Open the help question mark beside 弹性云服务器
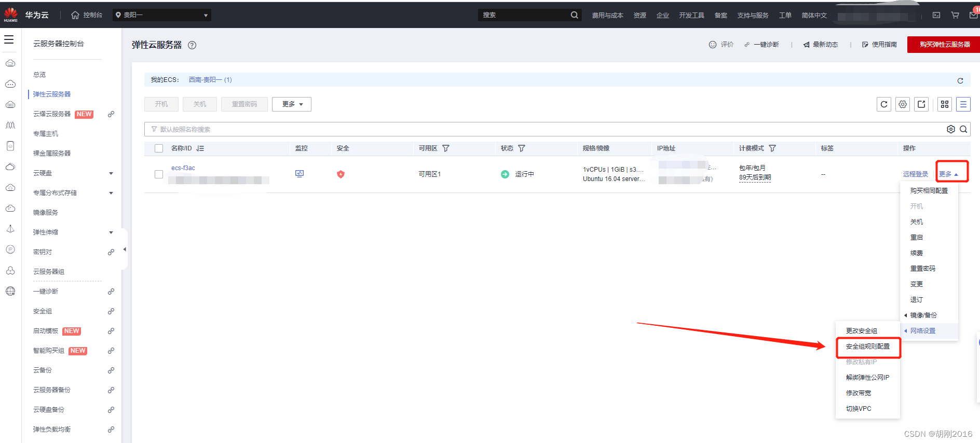The height and width of the screenshot is (443, 980). (192, 45)
